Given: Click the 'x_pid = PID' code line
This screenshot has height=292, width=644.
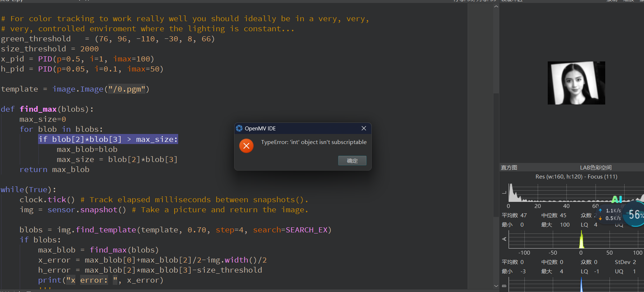Looking at the screenshot, I should tap(77, 59).
